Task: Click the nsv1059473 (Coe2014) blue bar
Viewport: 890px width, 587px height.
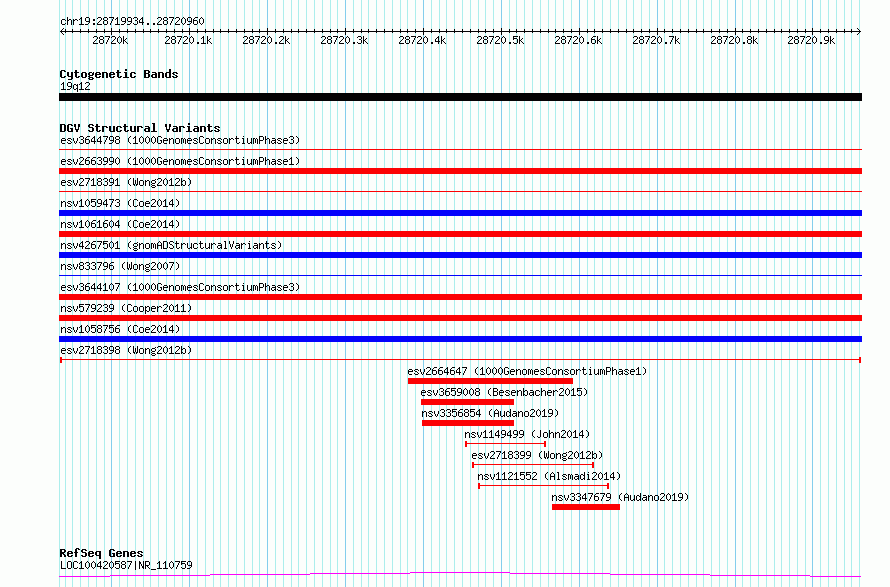Action: click(x=460, y=213)
